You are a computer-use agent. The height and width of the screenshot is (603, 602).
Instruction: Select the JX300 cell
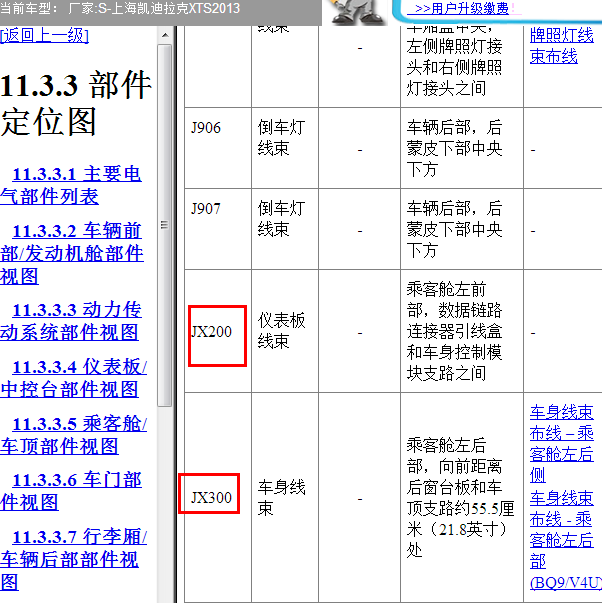218,497
